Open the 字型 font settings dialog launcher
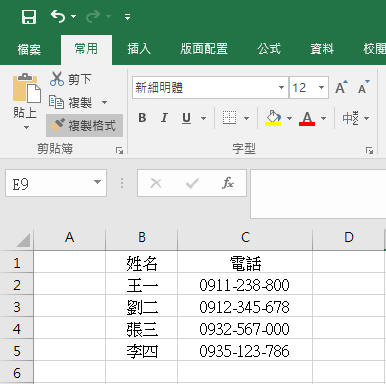The width and height of the screenshot is (386, 384). 369,151
